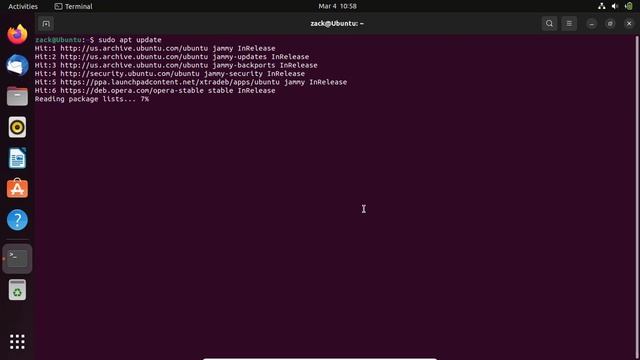Open the battery power indicator
Screen dimensions: 640x360
click(629, 6)
